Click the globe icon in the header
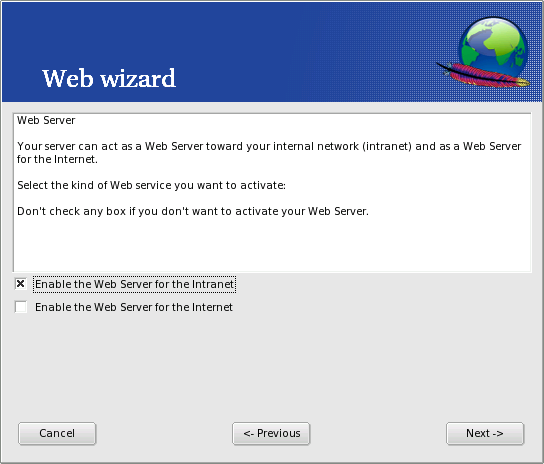 click(493, 46)
